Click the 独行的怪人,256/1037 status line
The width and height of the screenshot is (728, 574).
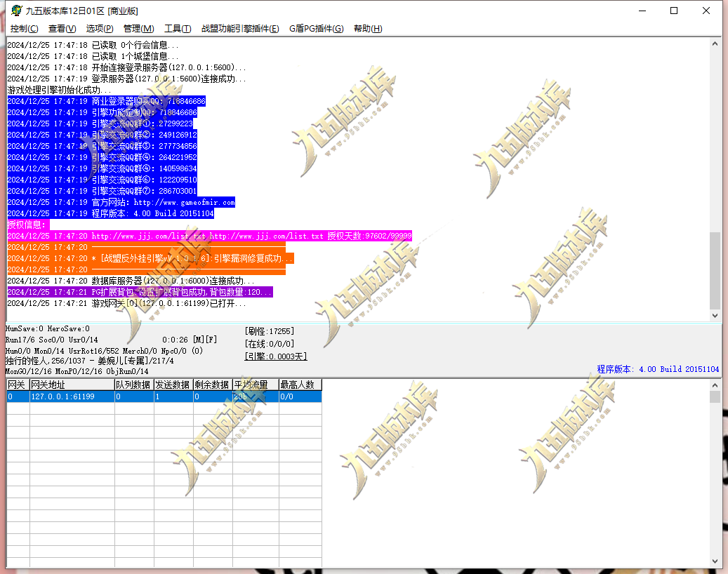pyautogui.click(x=90, y=361)
